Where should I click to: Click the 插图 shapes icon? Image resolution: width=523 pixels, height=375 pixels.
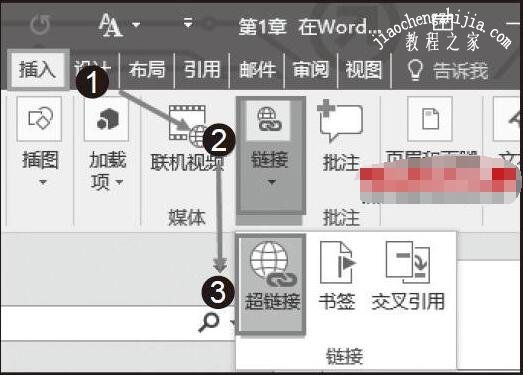[39, 119]
